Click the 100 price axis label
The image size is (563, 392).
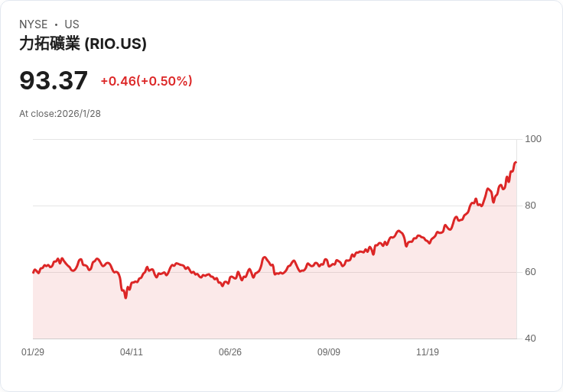tap(533, 139)
